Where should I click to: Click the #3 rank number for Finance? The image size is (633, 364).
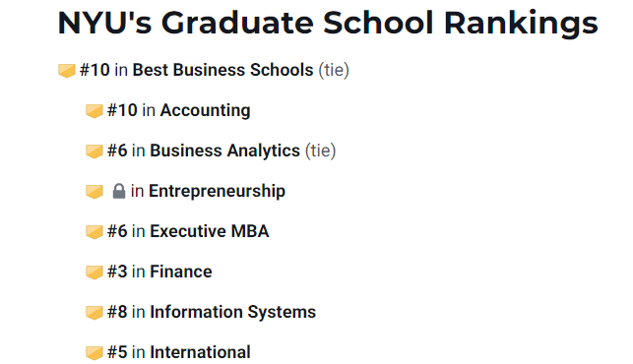point(117,272)
